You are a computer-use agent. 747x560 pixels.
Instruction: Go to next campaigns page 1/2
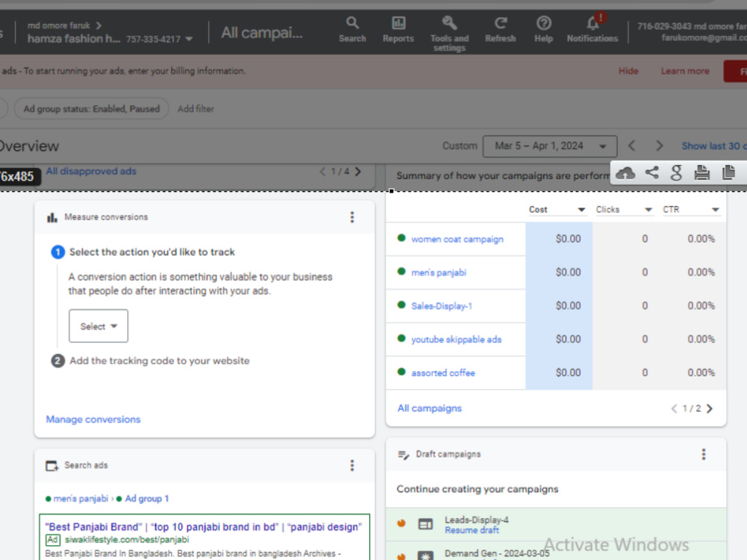[x=710, y=408]
